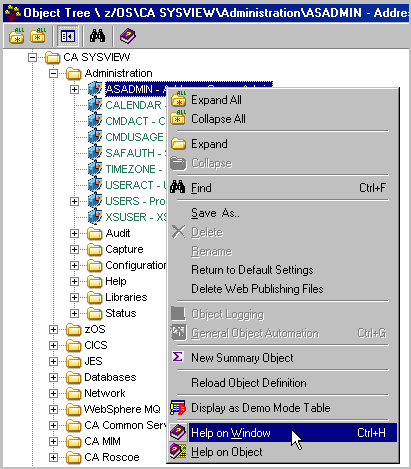Expand the ASADMIN object node
The width and height of the screenshot is (411, 469).
pyautogui.click(x=74, y=89)
